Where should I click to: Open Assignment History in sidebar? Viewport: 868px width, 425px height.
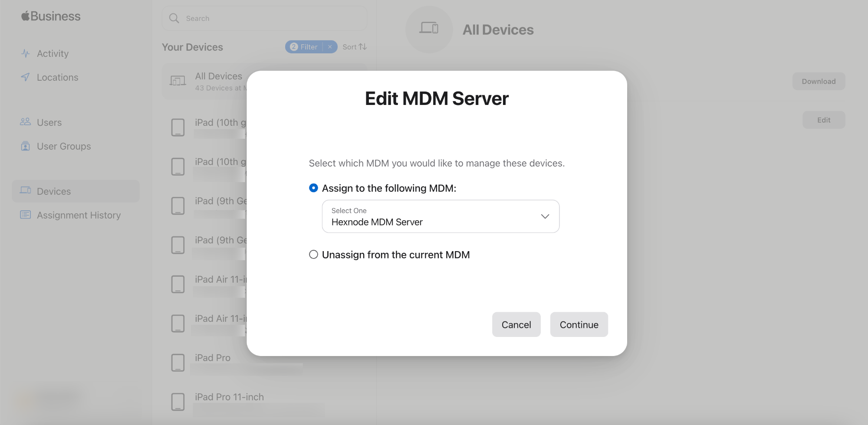[x=79, y=215]
